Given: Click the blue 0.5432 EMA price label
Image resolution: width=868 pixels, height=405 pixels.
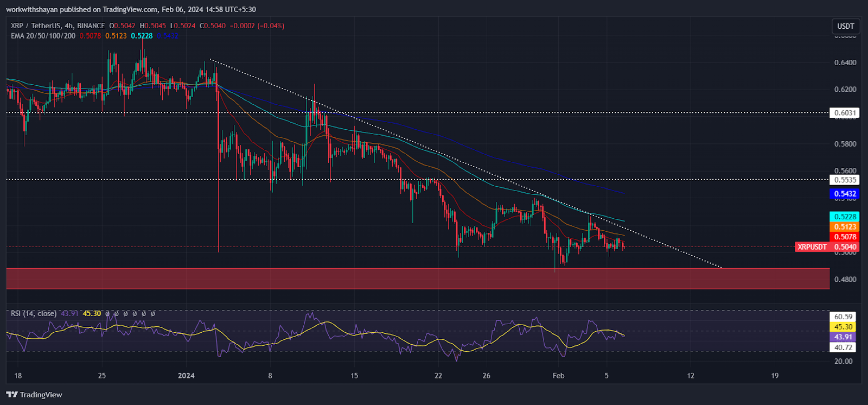Looking at the screenshot, I should point(845,194).
